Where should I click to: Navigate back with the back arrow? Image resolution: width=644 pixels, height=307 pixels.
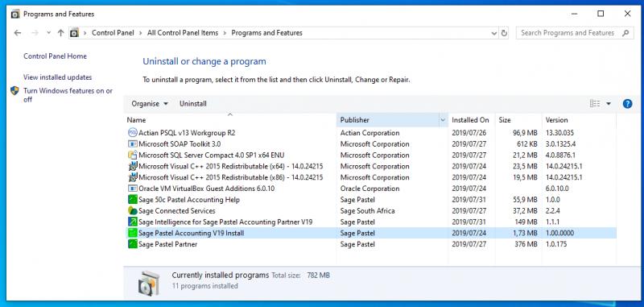coord(17,33)
